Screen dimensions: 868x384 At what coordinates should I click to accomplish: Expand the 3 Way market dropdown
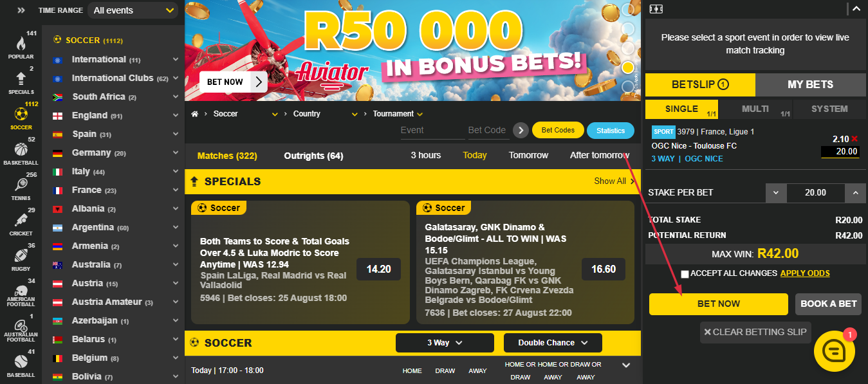click(445, 343)
